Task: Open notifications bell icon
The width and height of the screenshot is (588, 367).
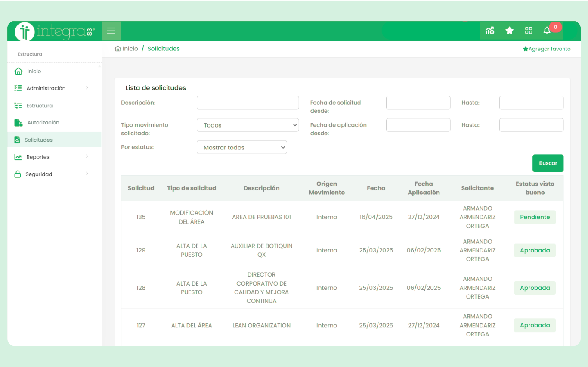Action: [547, 31]
